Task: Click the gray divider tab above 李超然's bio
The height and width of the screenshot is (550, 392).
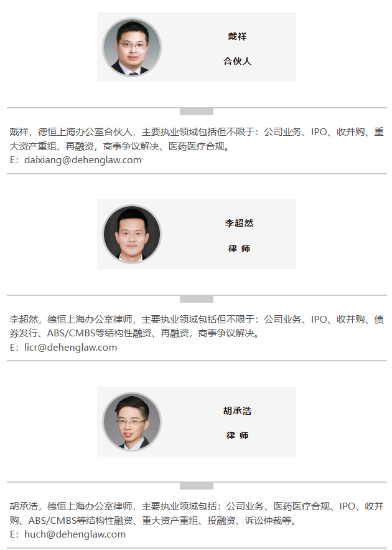Action: click(x=197, y=299)
